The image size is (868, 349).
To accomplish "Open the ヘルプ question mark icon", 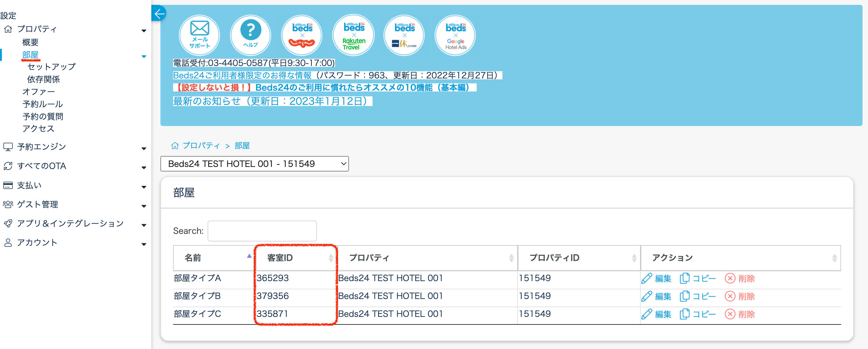I will (x=250, y=35).
